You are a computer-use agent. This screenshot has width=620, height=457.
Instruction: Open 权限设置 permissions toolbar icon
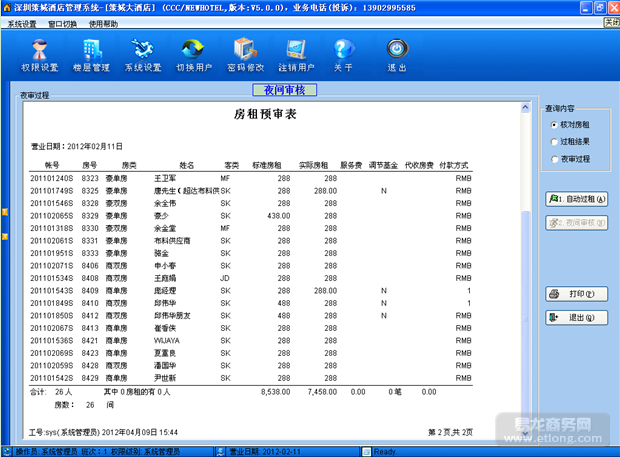click(40, 55)
